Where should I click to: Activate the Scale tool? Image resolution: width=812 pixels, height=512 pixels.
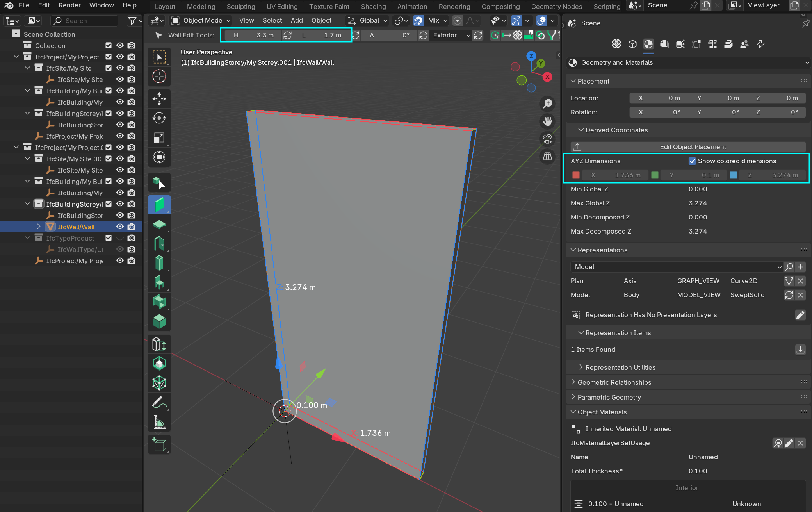159,137
